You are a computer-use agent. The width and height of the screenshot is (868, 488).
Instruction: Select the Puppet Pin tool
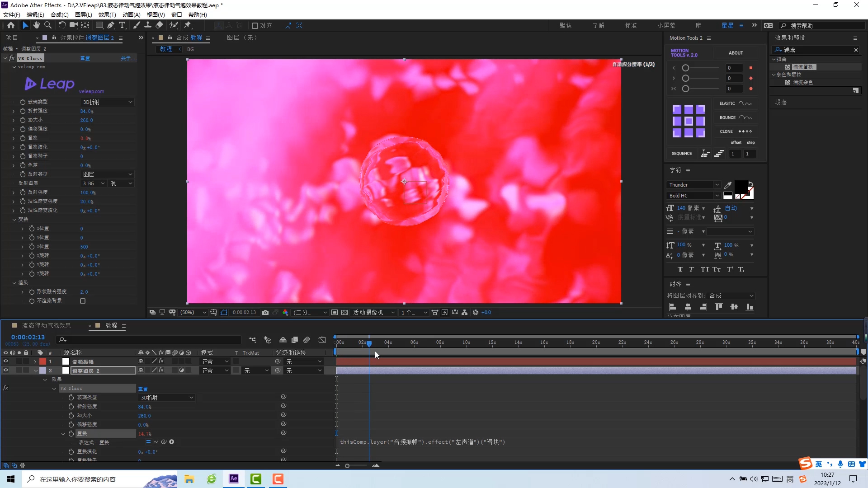click(x=188, y=25)
